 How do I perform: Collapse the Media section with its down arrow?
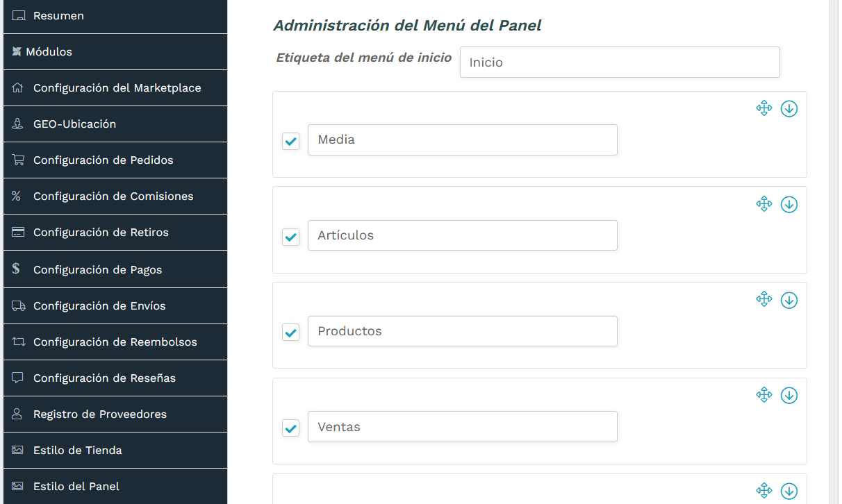coord(789,108)
